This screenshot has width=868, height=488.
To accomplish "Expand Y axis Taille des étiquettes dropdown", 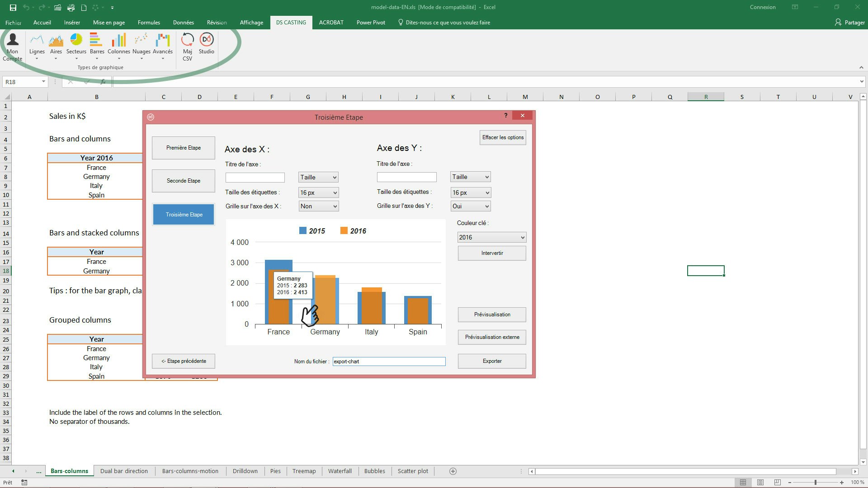I will (x=471, y=192).
